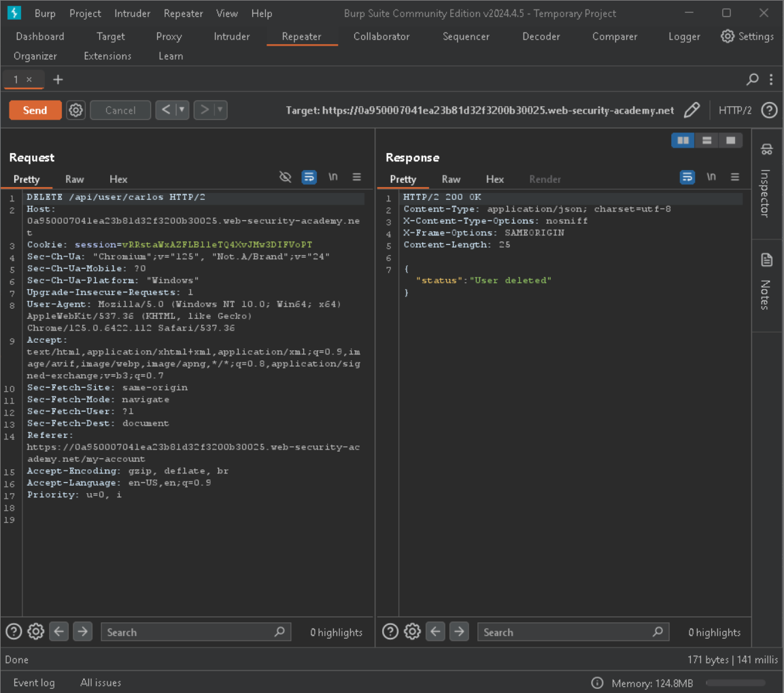Viewport: 784px width, 693px height.
Task: Open the Event log
Action: pos(34,683)
